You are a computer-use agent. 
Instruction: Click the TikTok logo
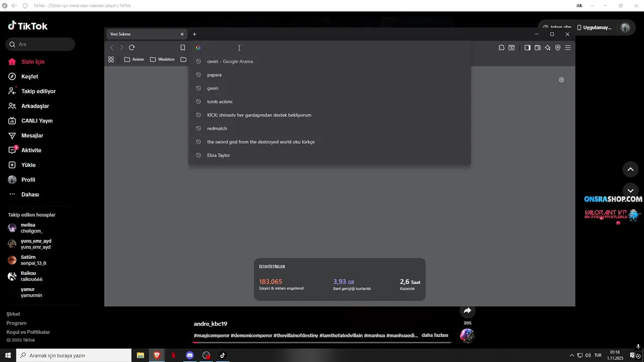coord(28,26)
